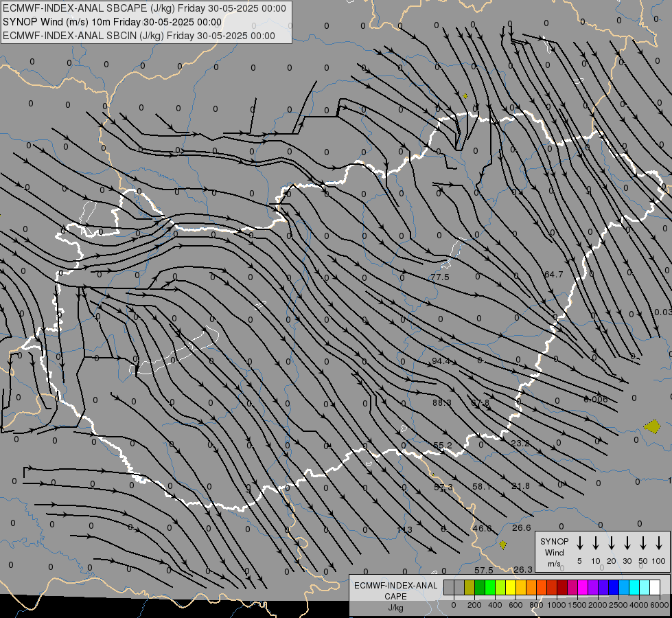
Task: Click the 23.2 CAPE value on the map
Action: 520,443
